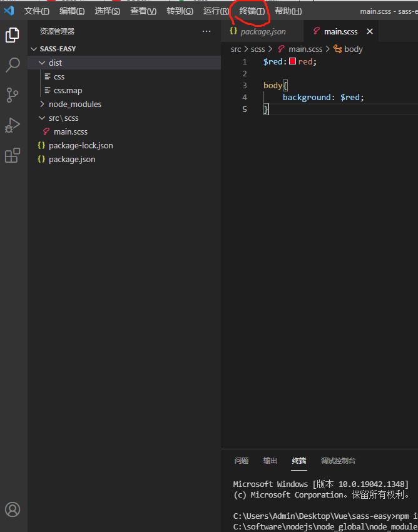Switch to the 输出 panel tab
This screenshot has width=418, height=532.
pos(270,461)
